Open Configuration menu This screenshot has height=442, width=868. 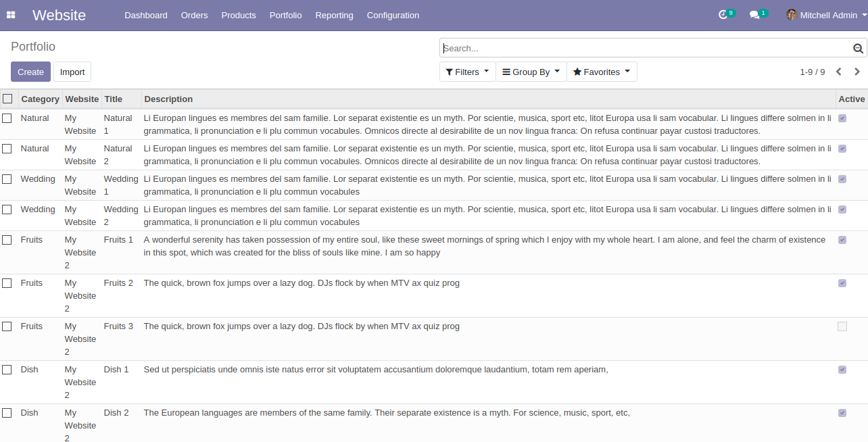pyautogui.click(x=393, y=15)
